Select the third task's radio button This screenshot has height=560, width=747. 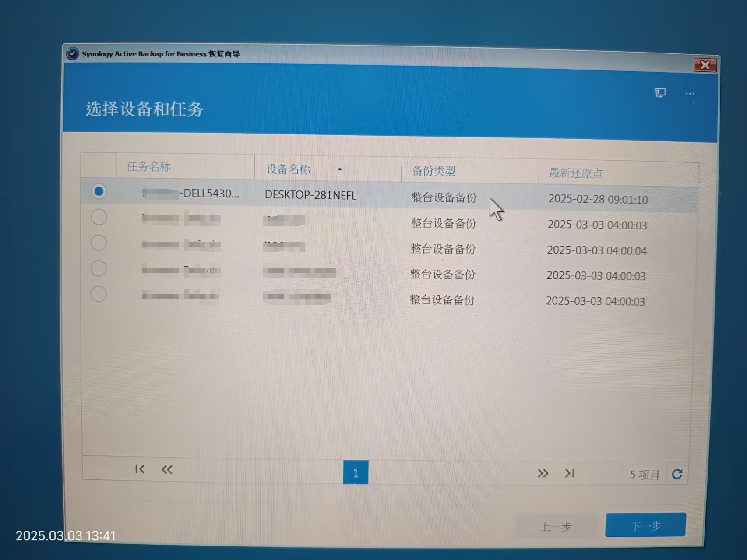coord(99,243)
